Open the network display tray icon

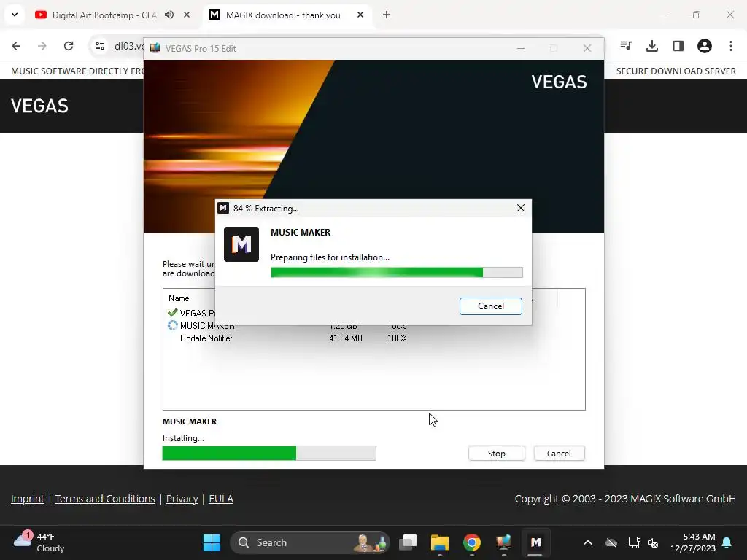(x=634, y=542)
